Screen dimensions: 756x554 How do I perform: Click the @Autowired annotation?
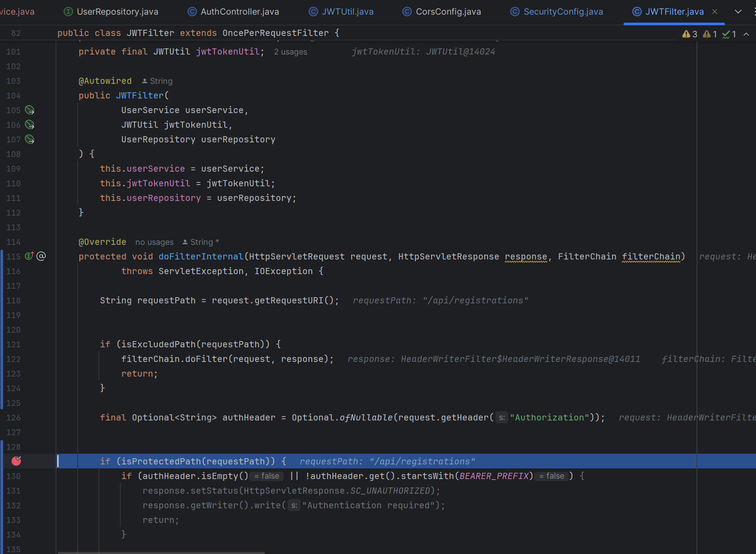105,81
